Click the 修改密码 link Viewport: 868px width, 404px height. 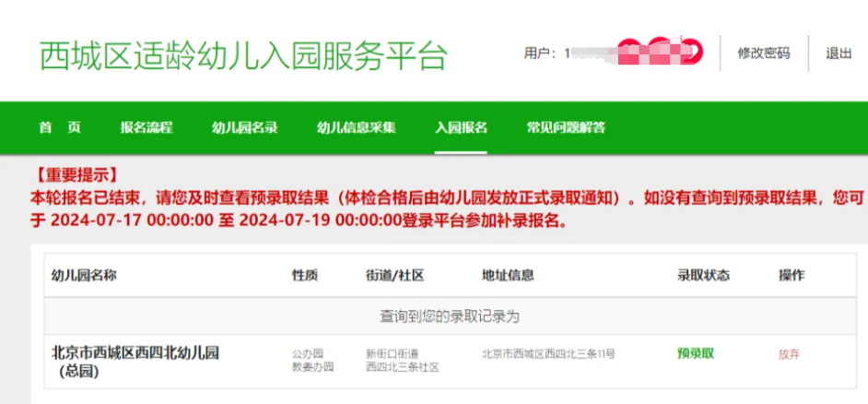pos(763,53)
